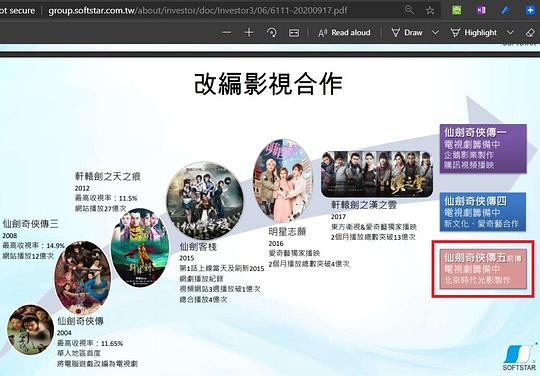Click the 軒轅劍之天之痕 poster
The height and width of the screenshot is (376, 540).
pos(140,248)
